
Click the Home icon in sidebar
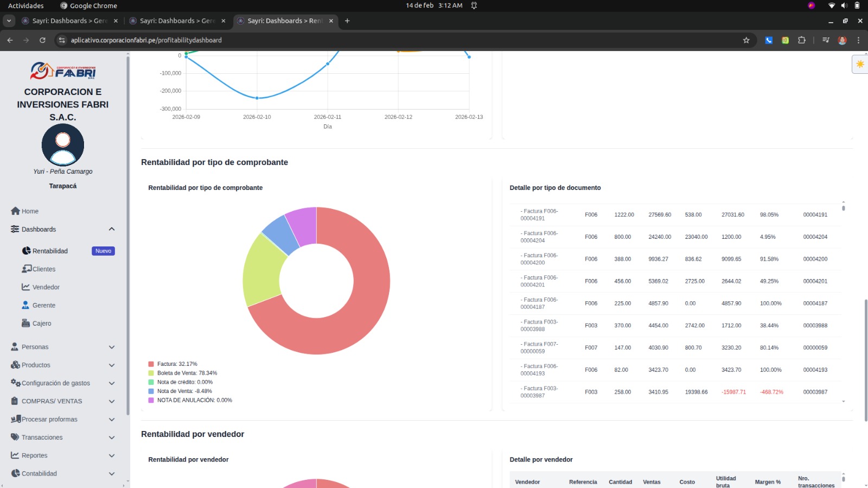[x=15, y=211]
